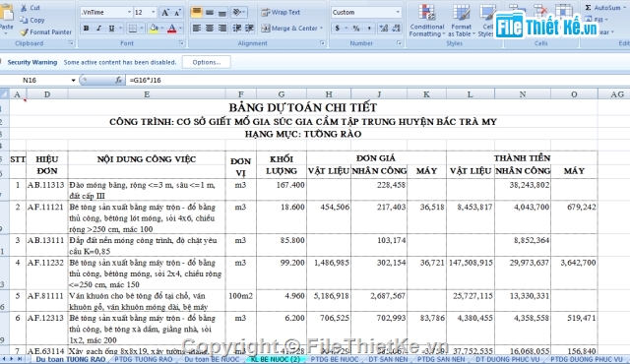Apply Comma Style number format
The height and width of the screenshot is (364, 630).
point(369,29)
